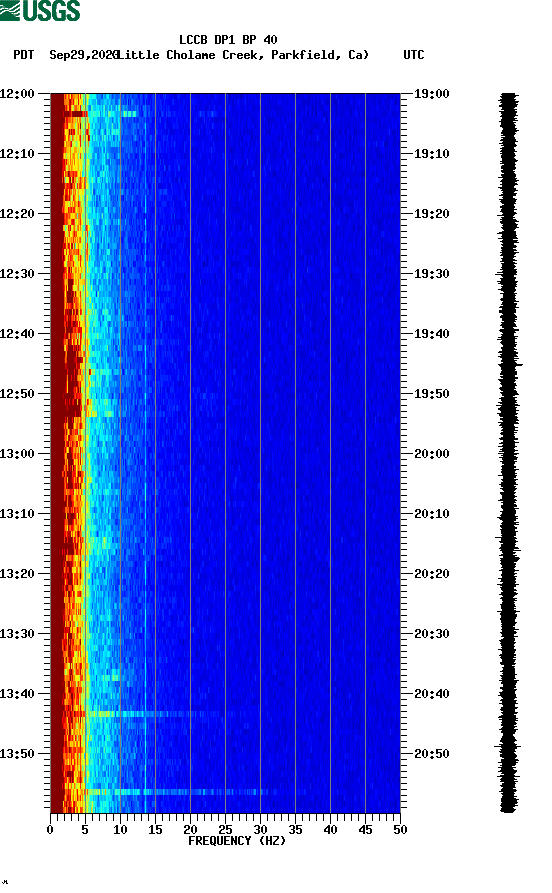This screenshot has width=552, height=893.
Task: Click the "12:00" PDT time label
Action: (17, 93)
